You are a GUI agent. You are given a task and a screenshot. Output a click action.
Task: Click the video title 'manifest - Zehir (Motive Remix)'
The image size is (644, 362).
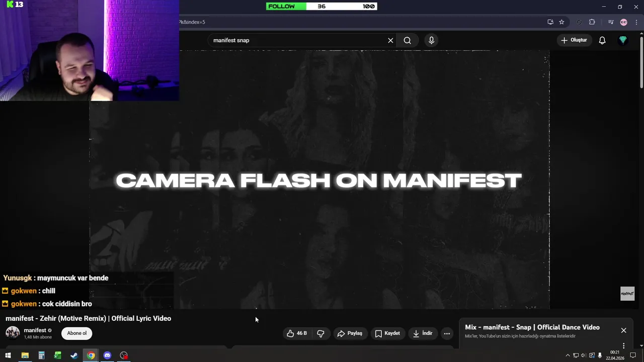point(89,318)
